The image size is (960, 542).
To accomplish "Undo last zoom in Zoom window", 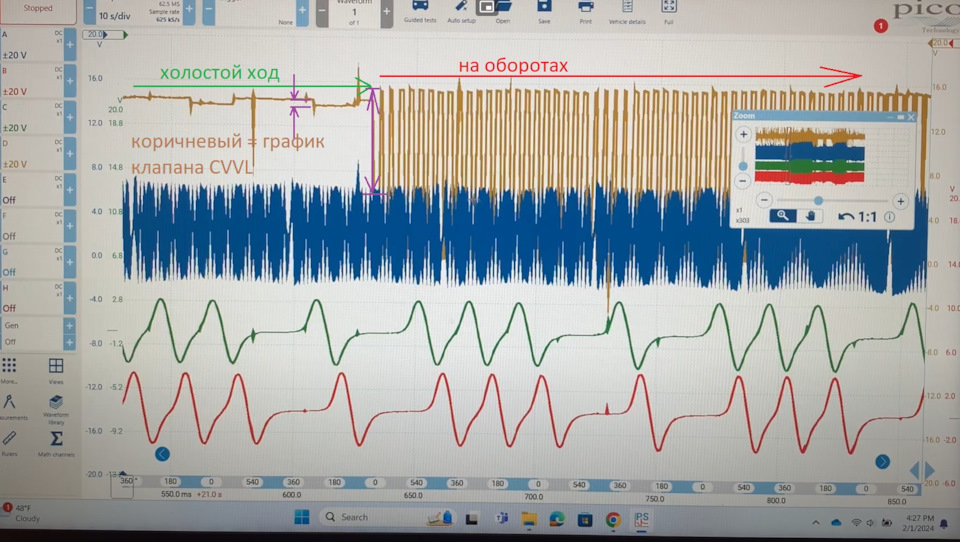I will click(x=846, y=216).
